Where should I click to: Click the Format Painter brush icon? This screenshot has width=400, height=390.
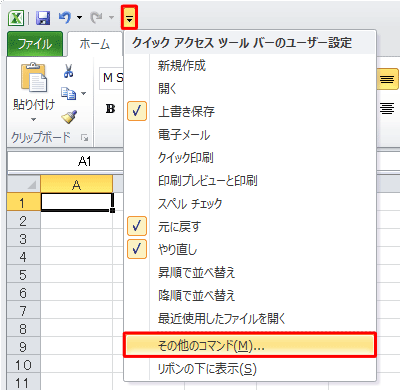pyautogui.click(x=69, y=117)
